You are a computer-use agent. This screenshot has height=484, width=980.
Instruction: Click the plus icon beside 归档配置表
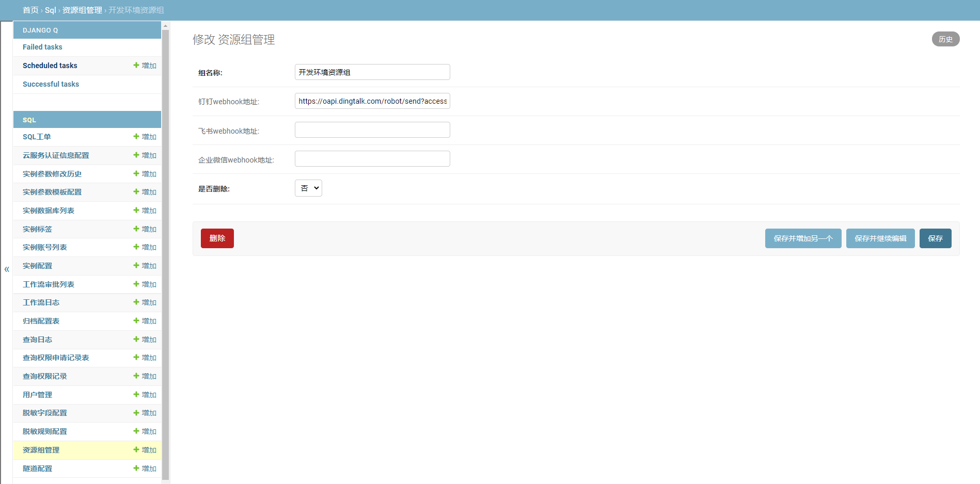136,321
